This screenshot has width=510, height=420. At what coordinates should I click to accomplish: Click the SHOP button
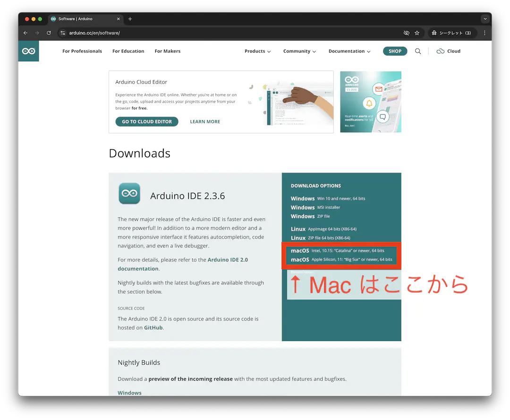pos(395,51)
